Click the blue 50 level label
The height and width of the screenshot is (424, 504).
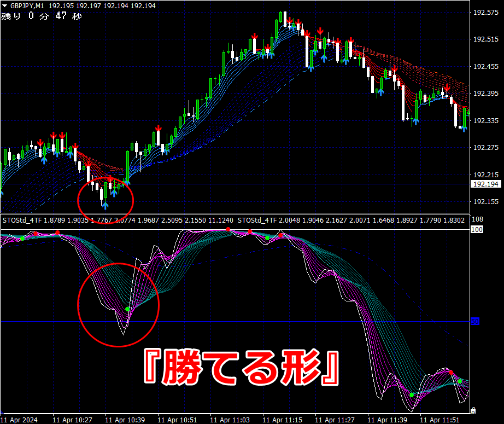(475, 321)
